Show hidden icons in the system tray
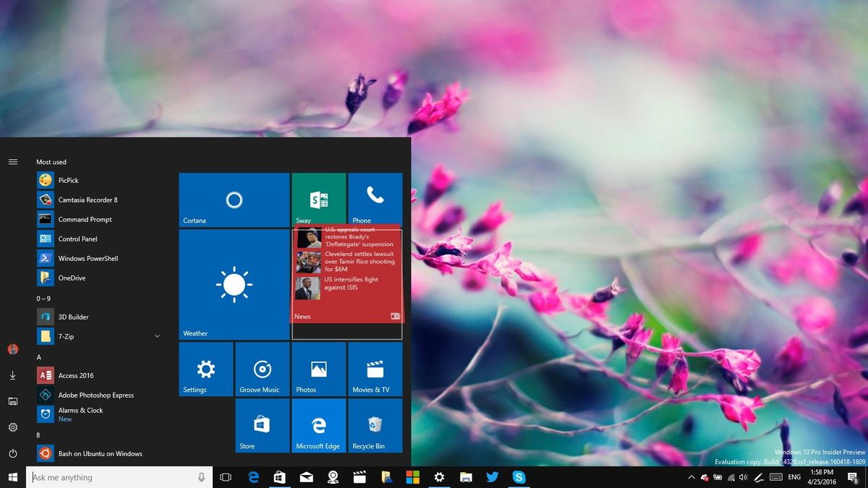 691,477
